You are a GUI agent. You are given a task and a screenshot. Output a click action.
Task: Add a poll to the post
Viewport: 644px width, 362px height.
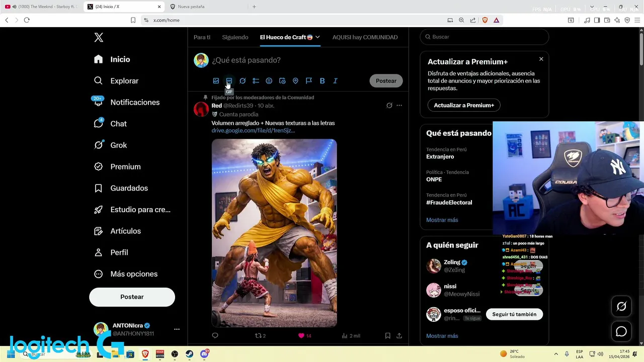pyautogui.click(x=256, y=81)
